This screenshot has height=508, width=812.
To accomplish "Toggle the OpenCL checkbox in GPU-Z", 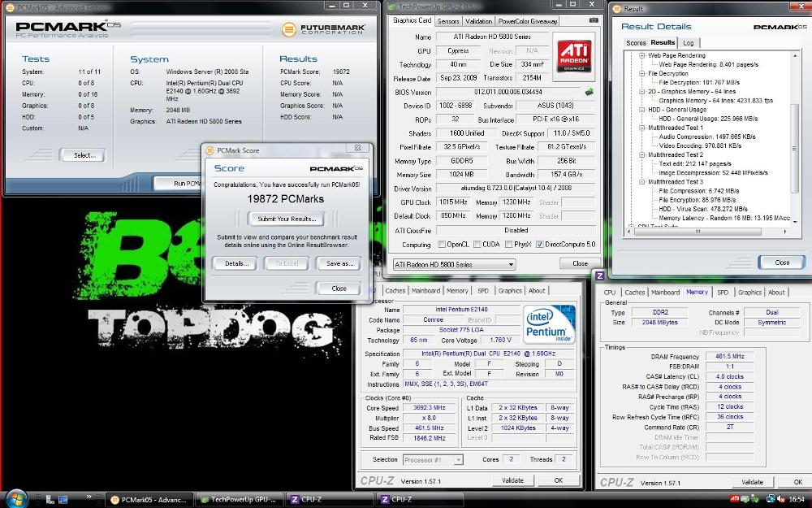I will click(x=442, y=244).
